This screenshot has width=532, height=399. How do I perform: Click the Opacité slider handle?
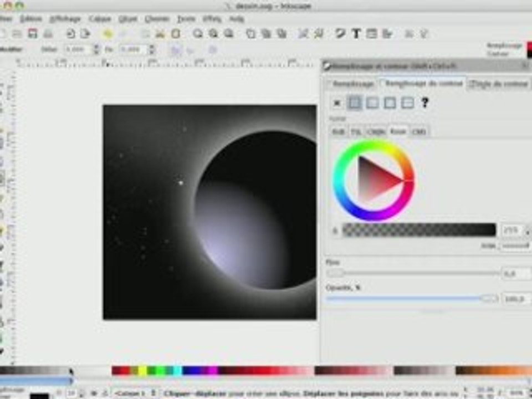point(489,299)
